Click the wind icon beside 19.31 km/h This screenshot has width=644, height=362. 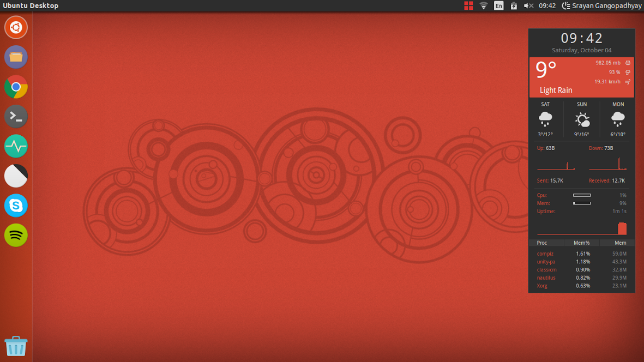pyautogui.click(x=628, y=82)
